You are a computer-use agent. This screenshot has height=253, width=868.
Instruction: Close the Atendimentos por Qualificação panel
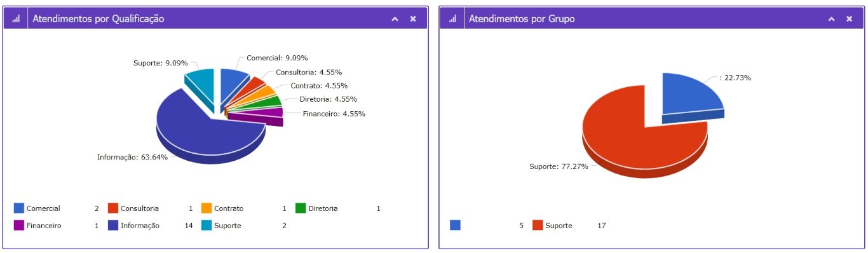[x=413, y=19]
